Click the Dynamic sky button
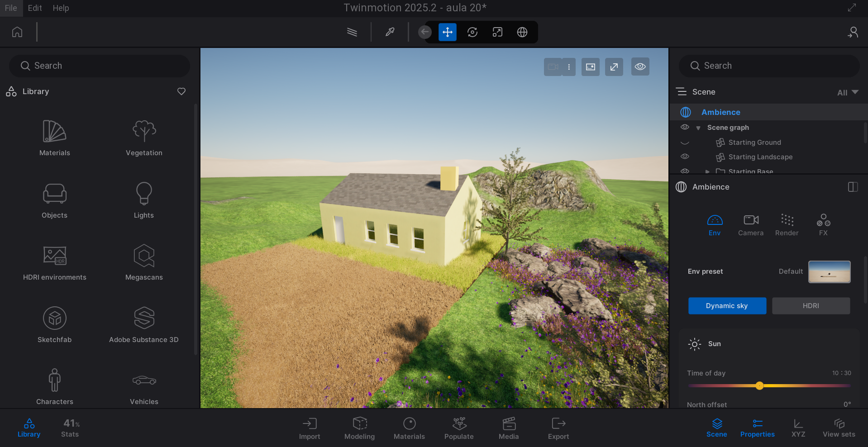Image resolution: width=868 pixels, height=447 pixels. [727, 306]
